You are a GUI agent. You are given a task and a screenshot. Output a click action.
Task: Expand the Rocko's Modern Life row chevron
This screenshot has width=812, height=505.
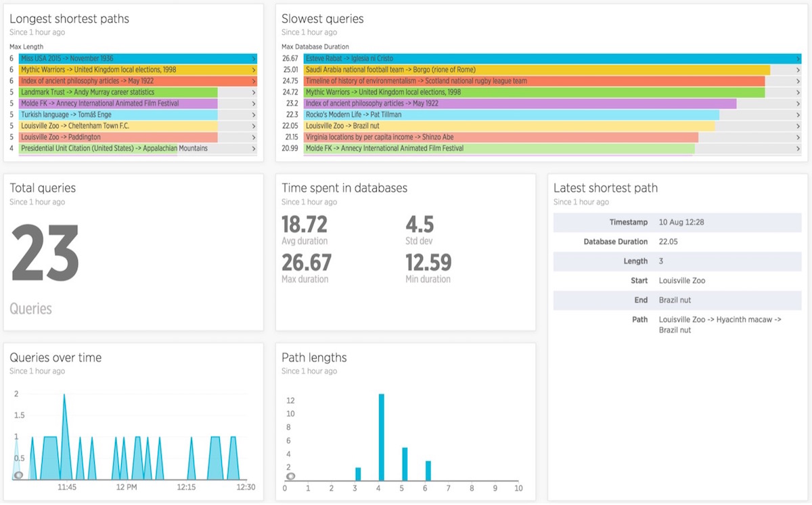click(798, 115)
